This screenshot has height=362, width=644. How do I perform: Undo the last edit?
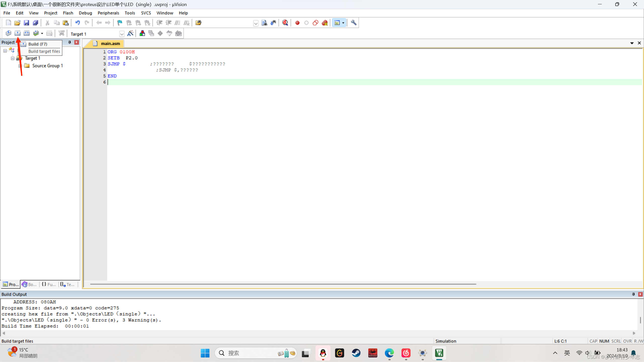click(x=77, y=23)
